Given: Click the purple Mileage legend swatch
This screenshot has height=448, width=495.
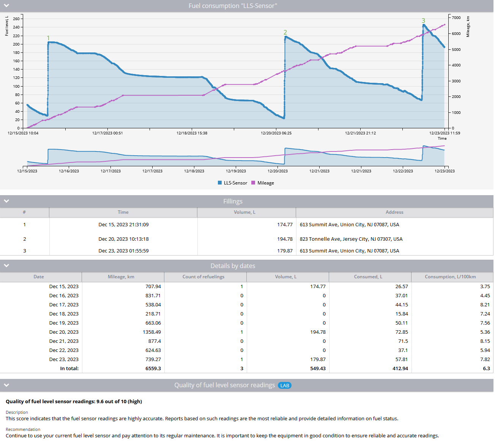Looking at the screenshot, I should pyautogui.click(x=253, y=183).
